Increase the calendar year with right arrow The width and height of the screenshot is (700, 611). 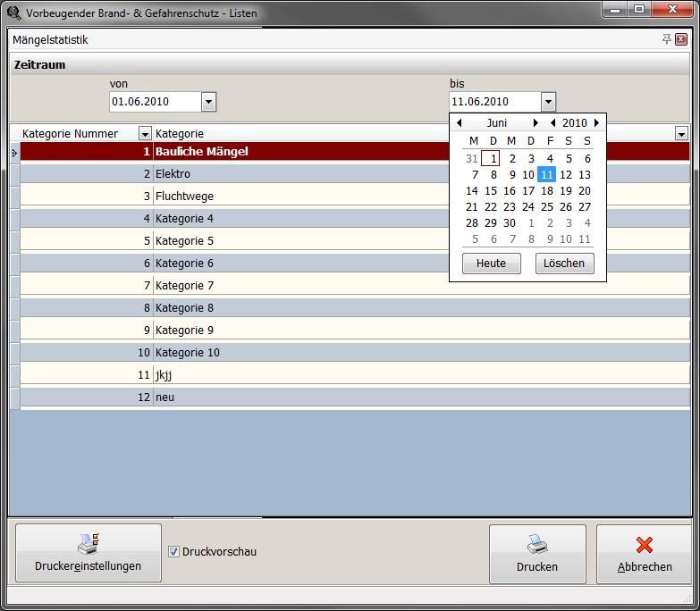pyautogui.click(x=596, y=123)
